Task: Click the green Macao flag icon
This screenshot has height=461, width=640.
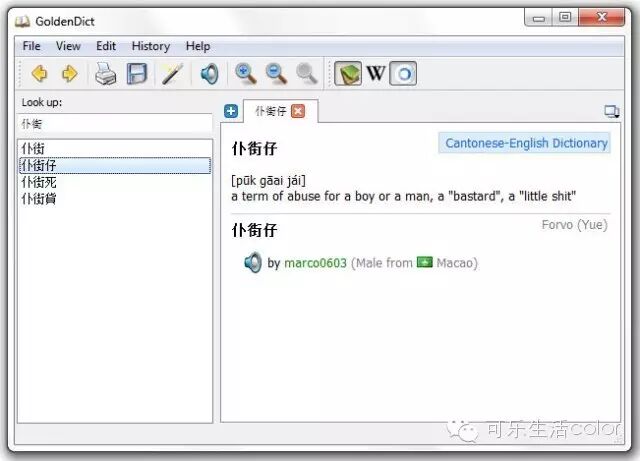Action: click(x=424, y=262)
